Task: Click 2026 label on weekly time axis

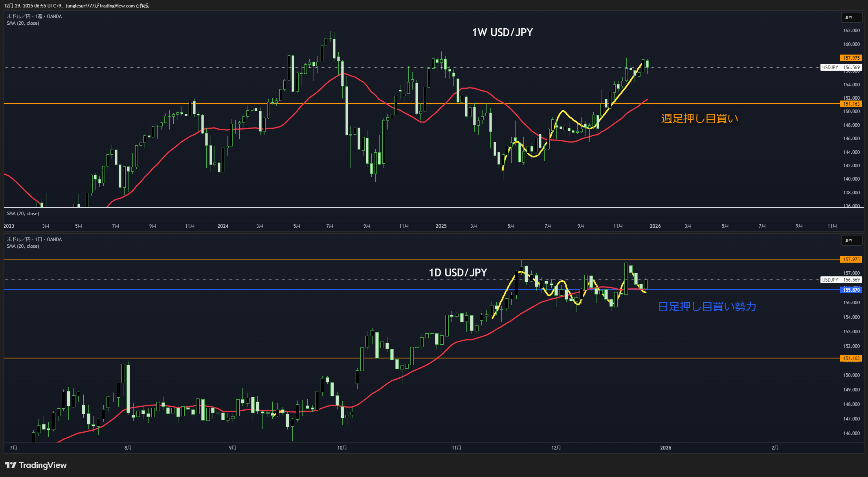Action: click(655, 226)
